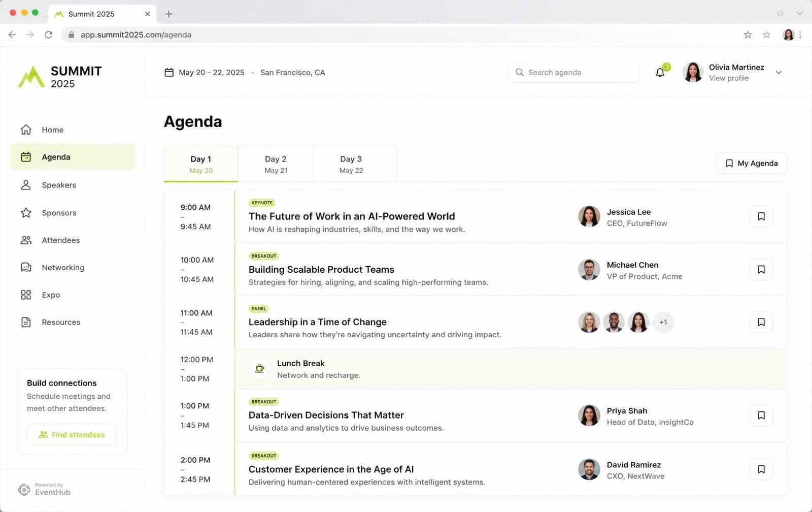Bookmark Data-Driven Decisions That Matter session
The height and width of the screenshot is (512, 812).
click(761, 415)
